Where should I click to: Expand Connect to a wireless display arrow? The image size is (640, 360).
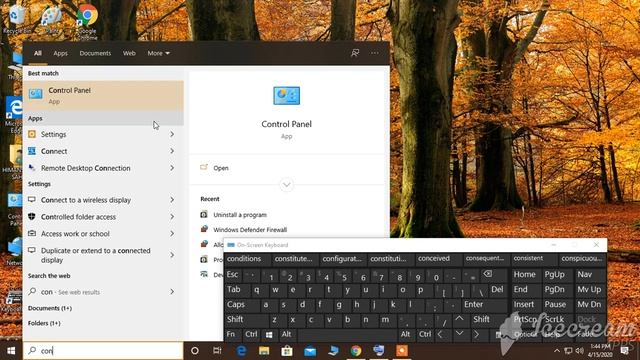[x=172, y=200]
